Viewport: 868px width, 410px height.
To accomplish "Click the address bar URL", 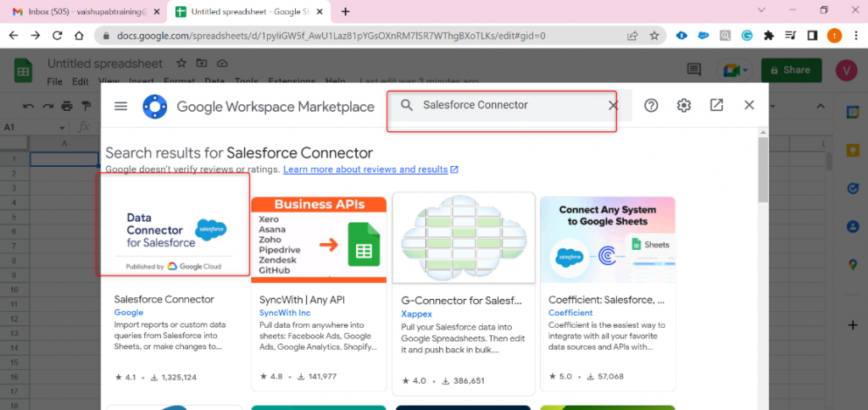I will pos(331,36).
